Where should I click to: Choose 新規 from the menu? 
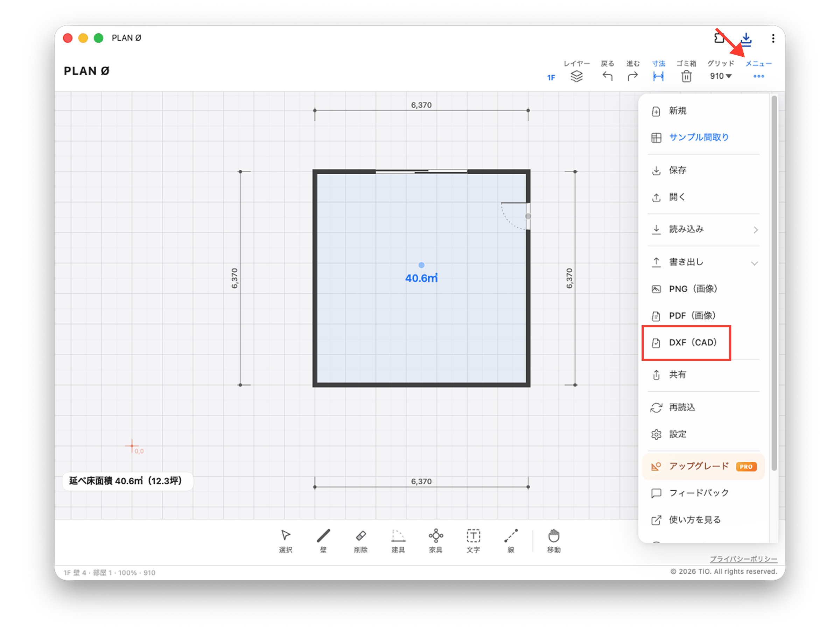(x=703, y=111)
